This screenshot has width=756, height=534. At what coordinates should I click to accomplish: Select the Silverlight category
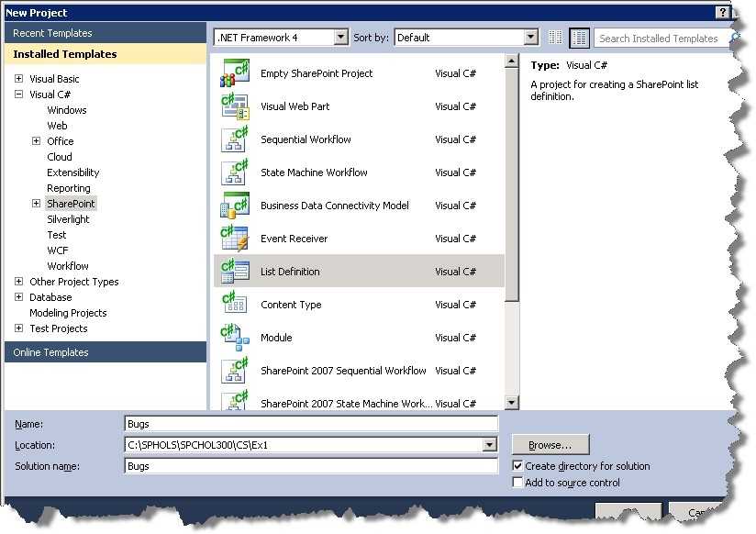68,219
